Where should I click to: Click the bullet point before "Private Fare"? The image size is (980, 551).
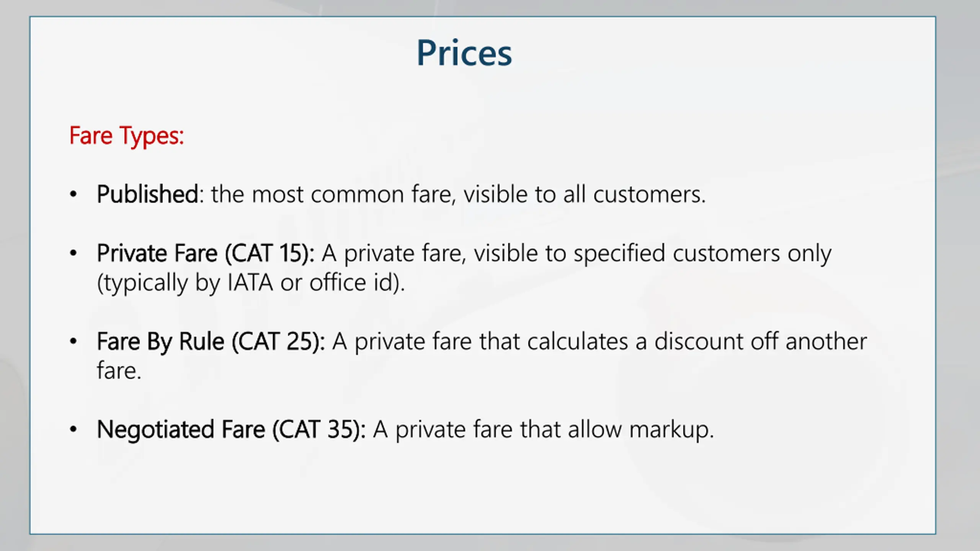tap(73, 253)
